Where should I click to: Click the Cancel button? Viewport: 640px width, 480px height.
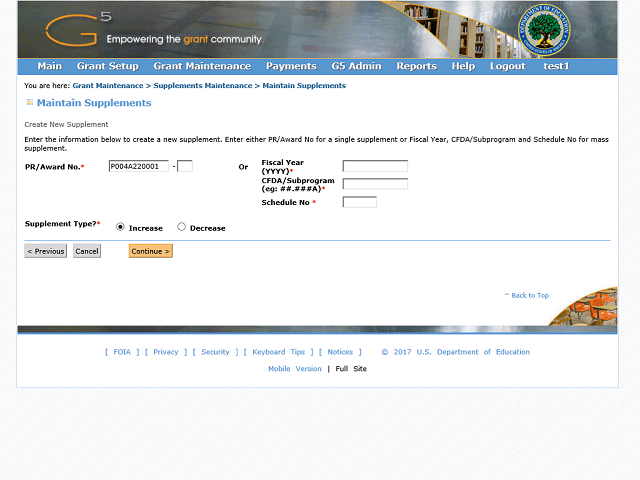tap(87, 251)
